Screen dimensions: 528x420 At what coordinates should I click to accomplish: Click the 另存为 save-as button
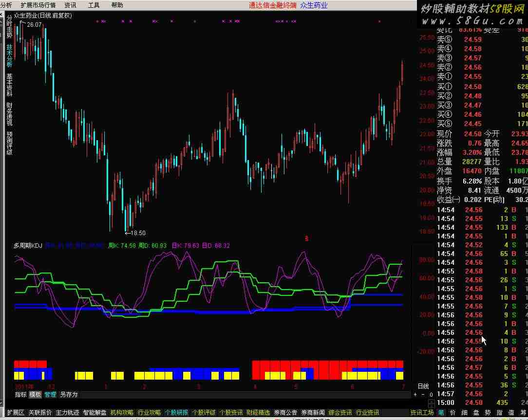[x=69, y=395]
